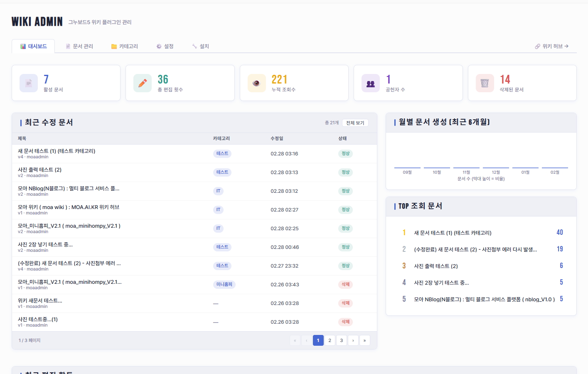The width and height of the screenshot is (588, 374).
Task: Click the active documents page icon
Action: tap(29, 83)
